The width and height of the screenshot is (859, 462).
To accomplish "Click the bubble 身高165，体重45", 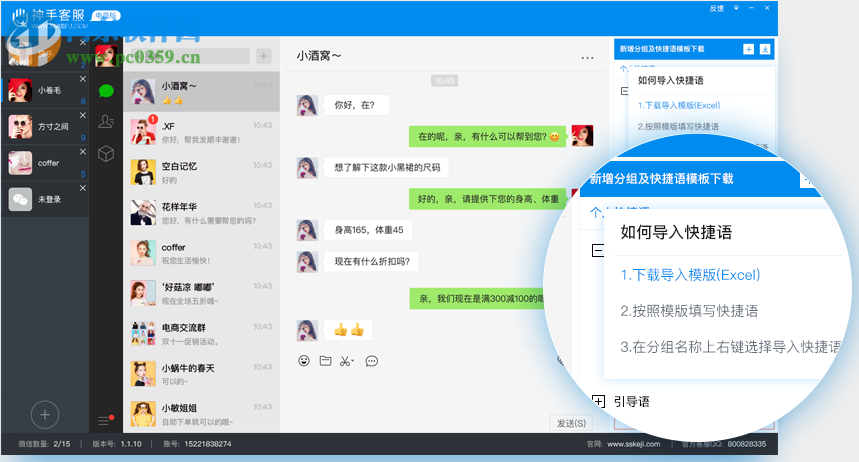I will 369,230.
